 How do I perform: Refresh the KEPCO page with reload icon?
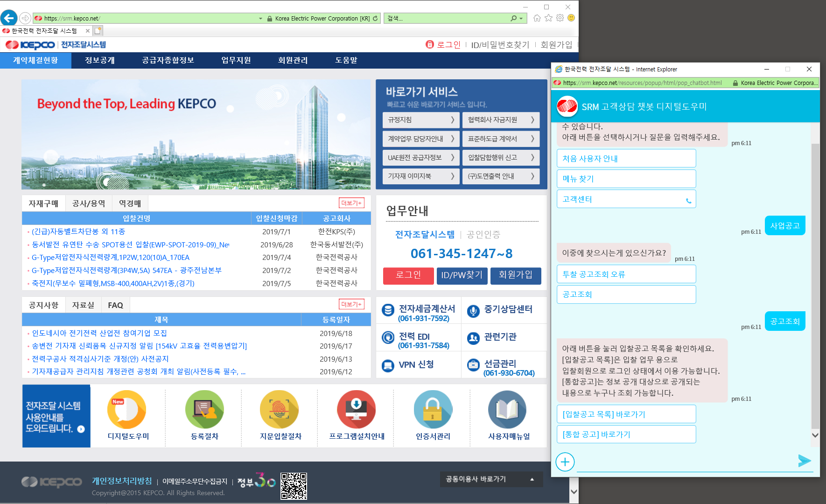[x=375, y=18]
